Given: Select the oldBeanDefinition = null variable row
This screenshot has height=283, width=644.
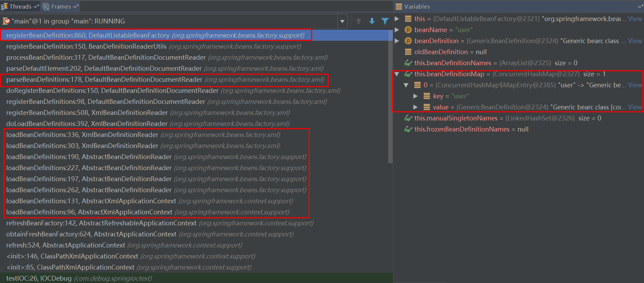Looking at the screenshot, I should pos(519,52).
